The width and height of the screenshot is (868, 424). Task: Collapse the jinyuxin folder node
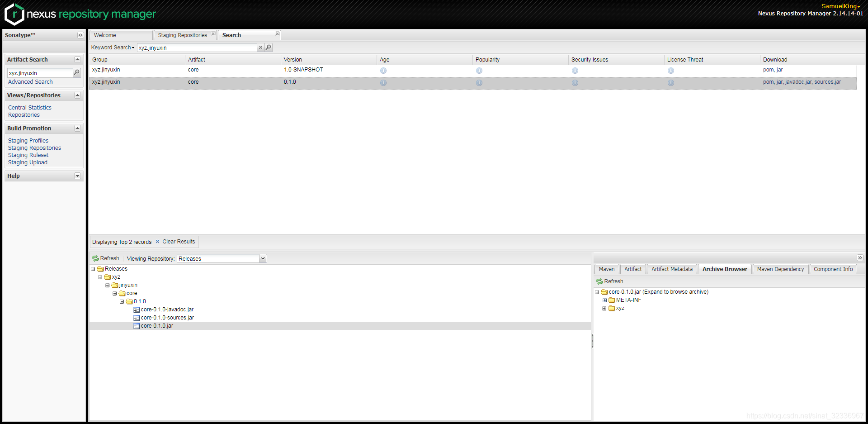pyautogui.click(x=108, y=285)
